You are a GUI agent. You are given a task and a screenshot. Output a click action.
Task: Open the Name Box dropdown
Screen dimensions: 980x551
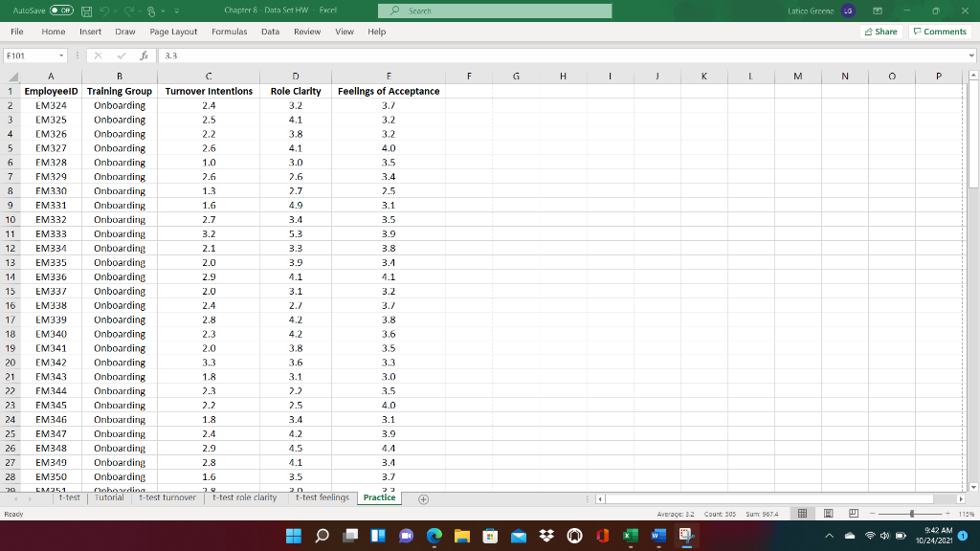61,55
